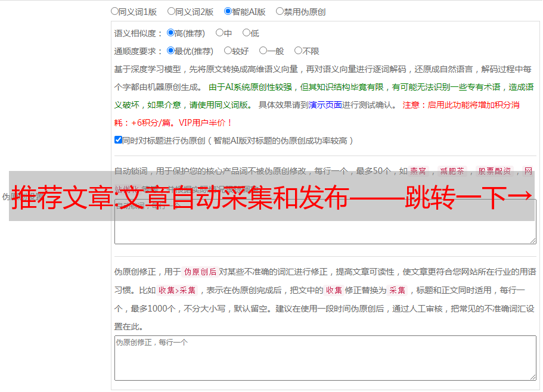Screen dimensions: 543x392
Task: Click inside the 伪原创修正 textarea
Action: (x=325, y=358)
